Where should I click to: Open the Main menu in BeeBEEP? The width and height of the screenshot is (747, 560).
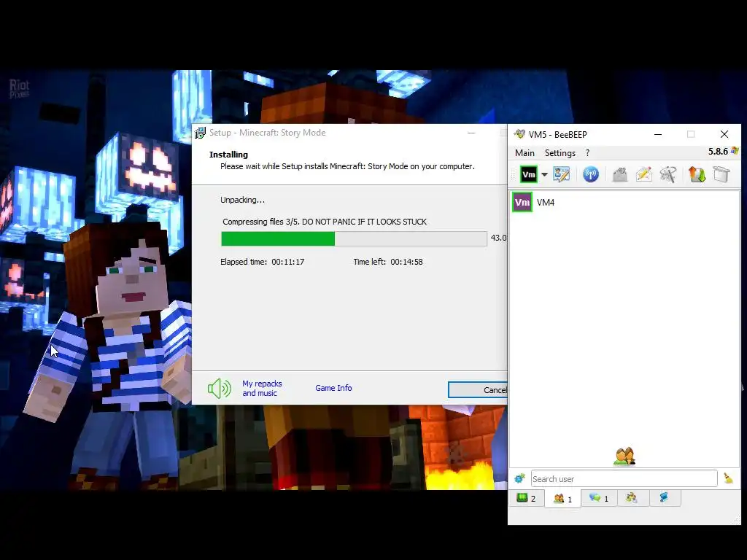tap(525, 153)
